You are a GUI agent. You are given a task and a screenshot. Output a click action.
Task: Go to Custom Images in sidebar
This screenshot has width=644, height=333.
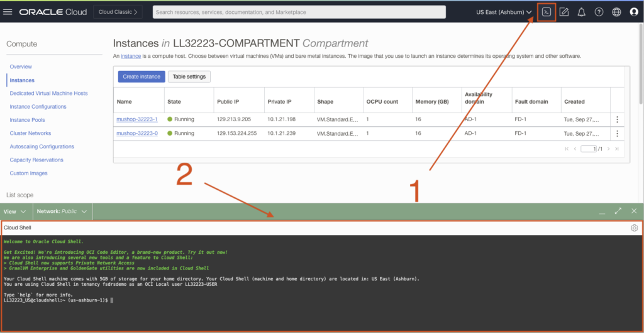[28, 173]
